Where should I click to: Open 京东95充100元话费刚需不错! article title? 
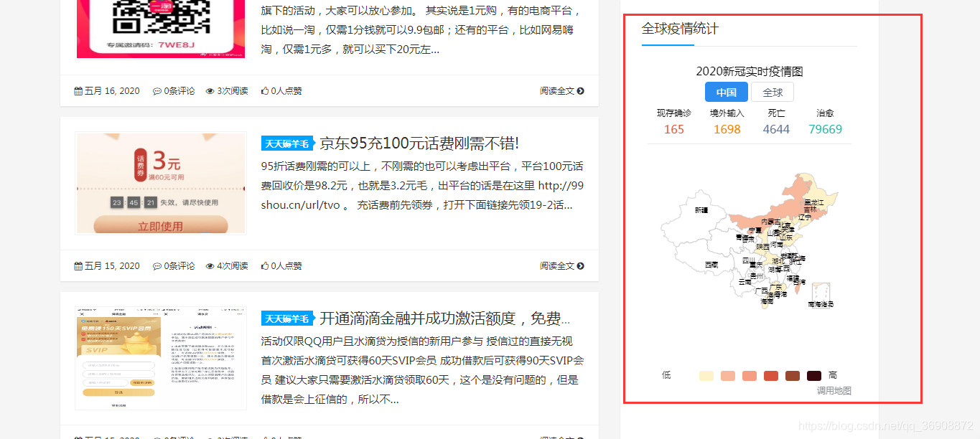pyautogui.click(x=419, y=143)
